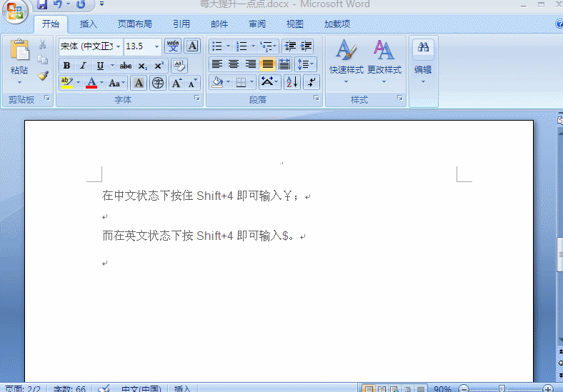Viewport: 563px width, 392px height.
Task: Apply the red font color
Action: pos(91,83)
